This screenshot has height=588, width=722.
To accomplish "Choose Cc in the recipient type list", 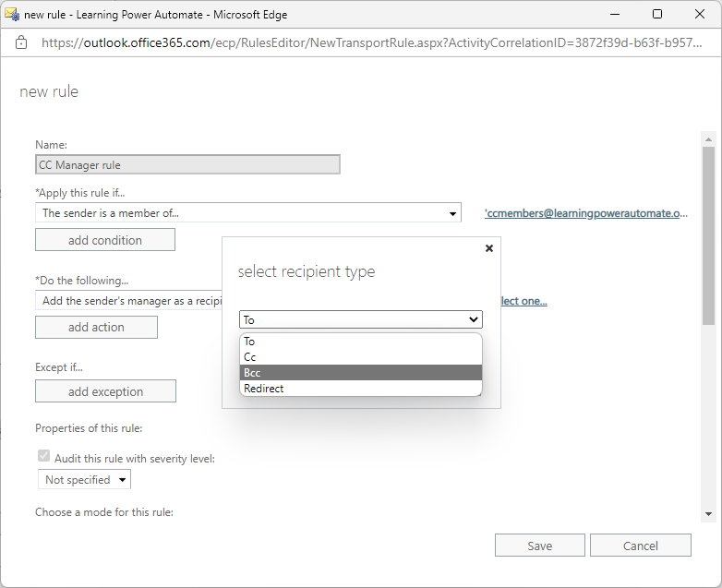I will [360, 356].
